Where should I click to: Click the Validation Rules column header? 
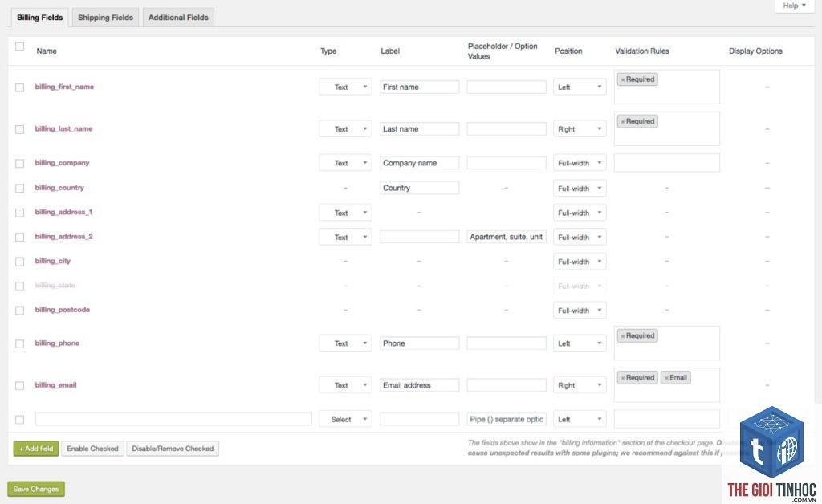click(642, 51)
